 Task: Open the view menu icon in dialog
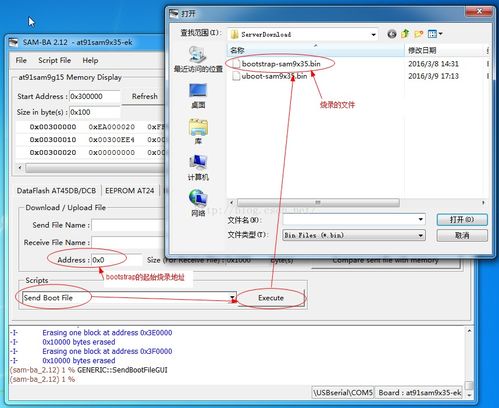(435, 34)
